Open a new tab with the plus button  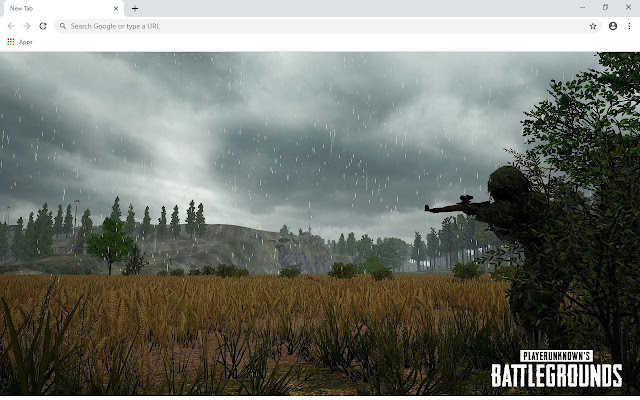pyautogui.click(x=135, y=8)
